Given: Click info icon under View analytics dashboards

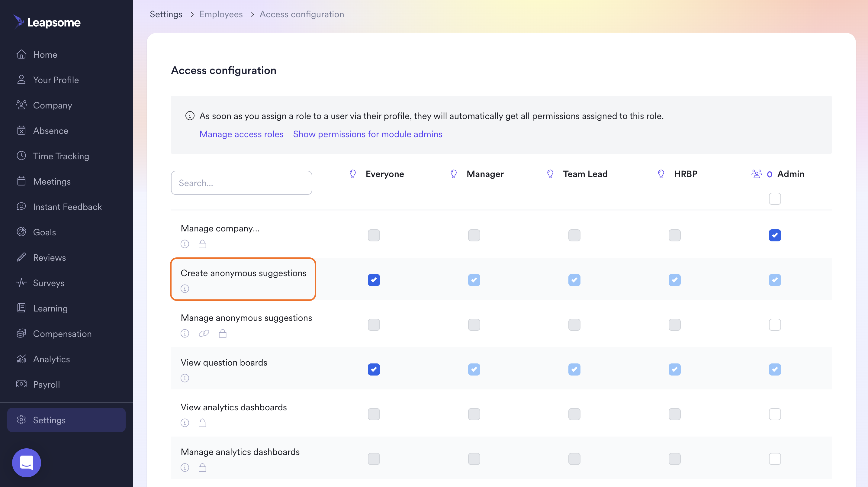Looking at the screenshot, I should coord(185,423).
